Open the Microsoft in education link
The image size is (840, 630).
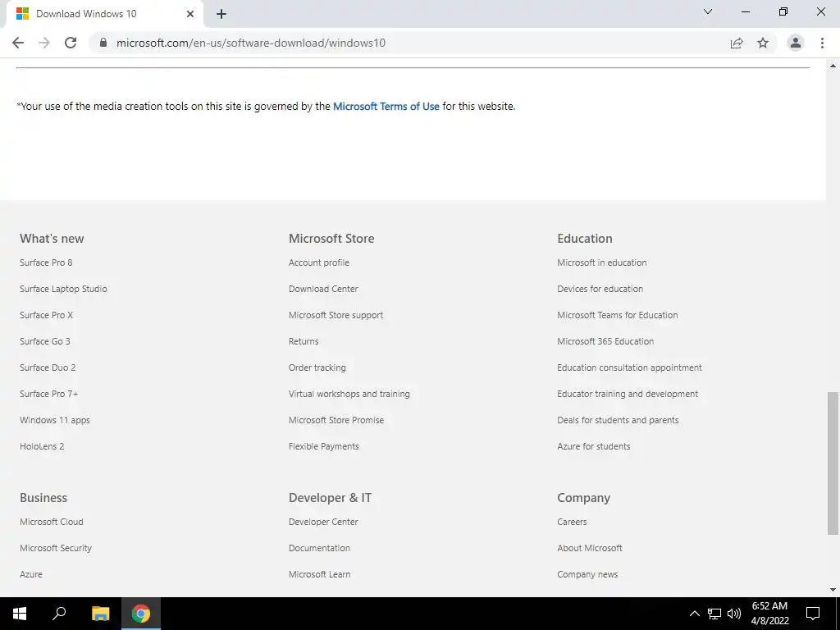pyautogui.click(x=601, y=262)
